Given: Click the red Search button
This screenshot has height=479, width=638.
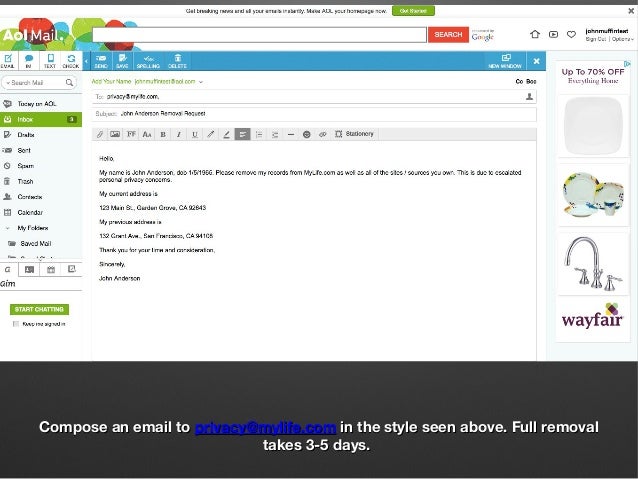Looking at the screenshot, I should tap(448, 35).
